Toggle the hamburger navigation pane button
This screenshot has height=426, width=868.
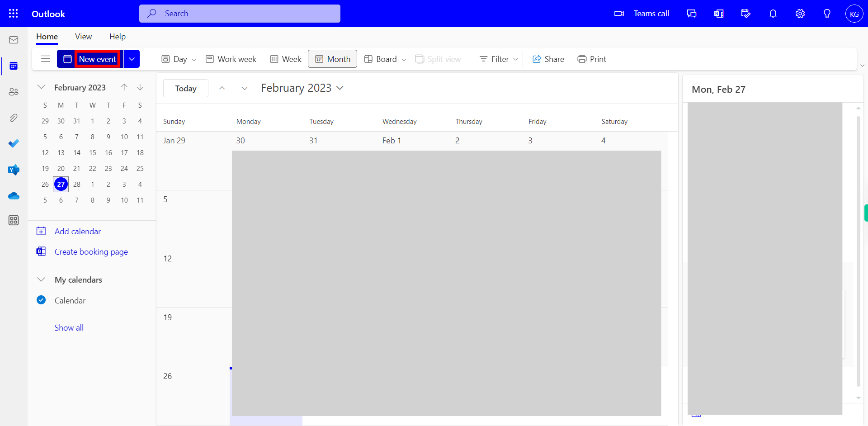[45, 59]
